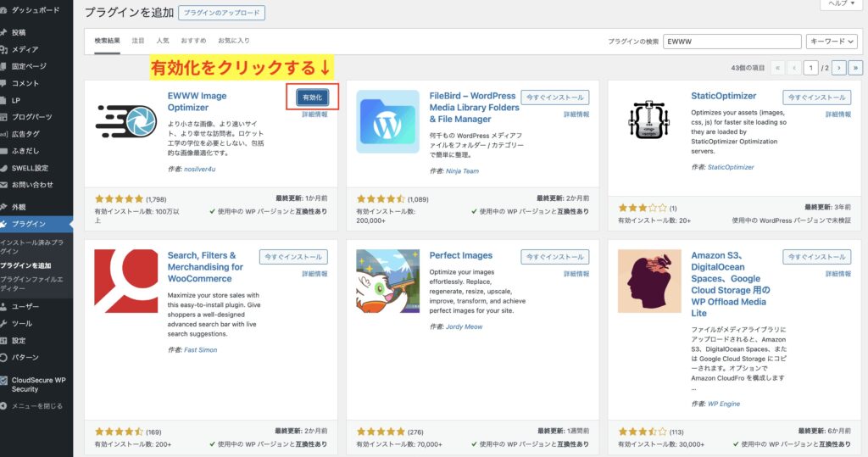Image resolution: width=868 pixels, height=457 pixels.
Task: Open the キーワード search type dropdown
Action: click(x=832, y=41)
